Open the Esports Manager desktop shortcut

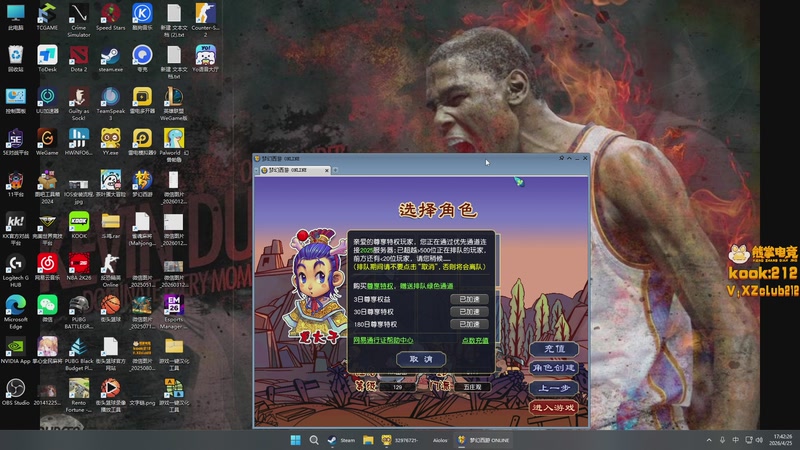pos(173,312)
